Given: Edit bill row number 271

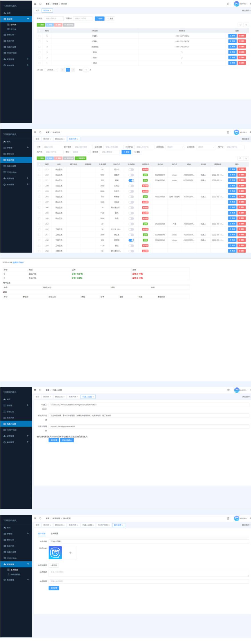Looking at the screenshot, I should coord(232,180).
